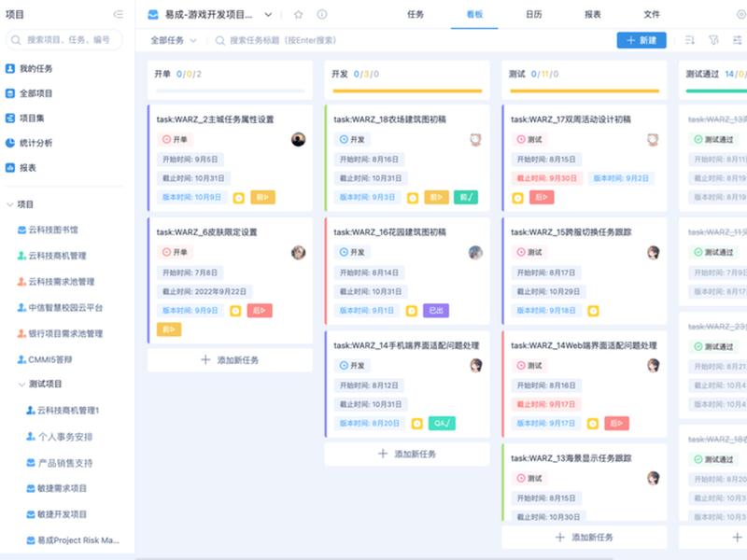This screenshot has width=747, height=560.
Task: Switch to the 文件 tab
Action: coord(652,14)
